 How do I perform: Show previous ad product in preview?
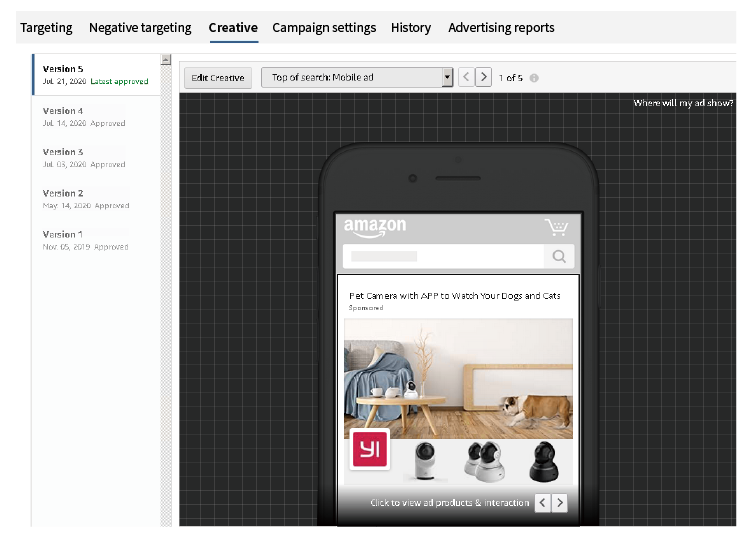(x=542, y=503)
